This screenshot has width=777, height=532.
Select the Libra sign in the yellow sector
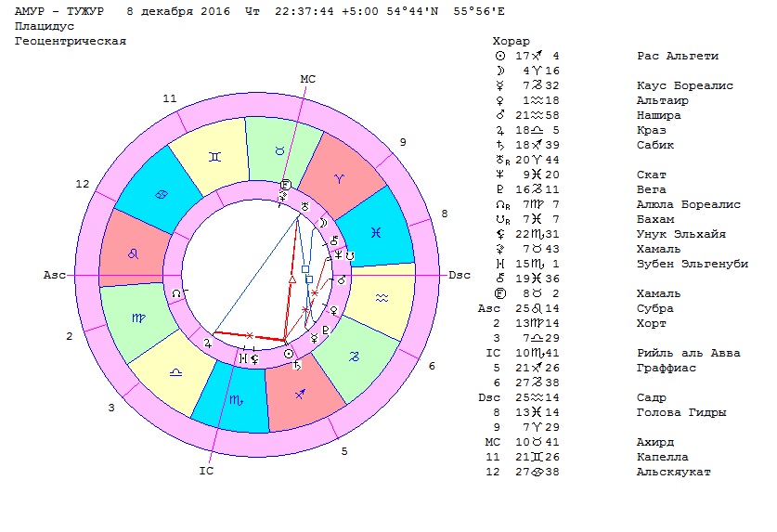176,370
